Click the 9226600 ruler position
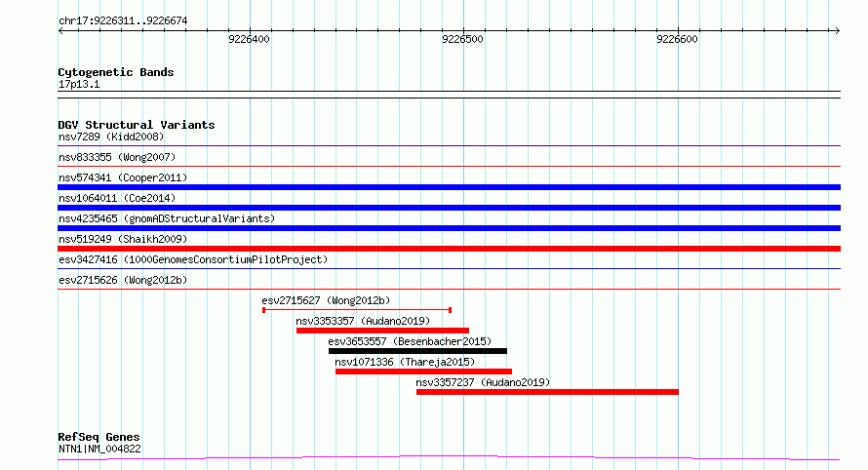 pyautogui.click(x=677, y=39)
